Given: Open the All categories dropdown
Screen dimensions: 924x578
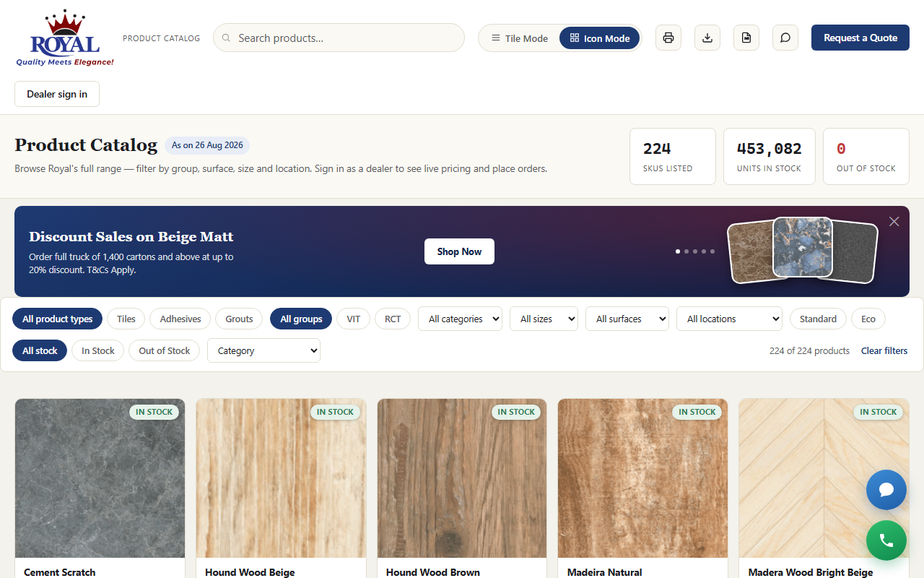Looking at the screenshot, I should (460, 319).
